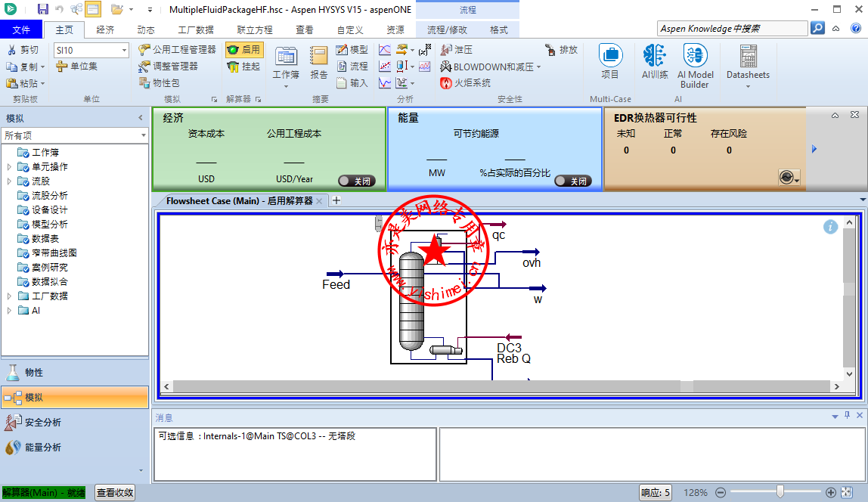
Task: Switch to the 动态 ribbon tab
Action: pos(146,30)
